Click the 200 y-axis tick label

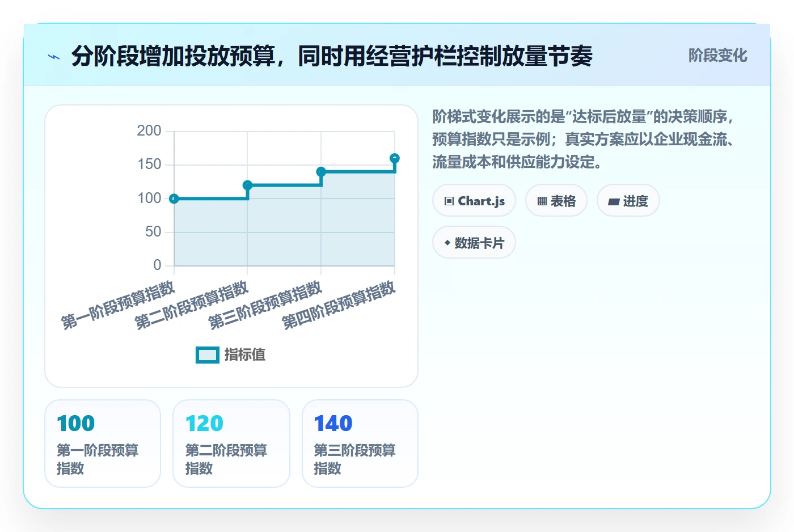pyautogui.click(x=149, y=131)
